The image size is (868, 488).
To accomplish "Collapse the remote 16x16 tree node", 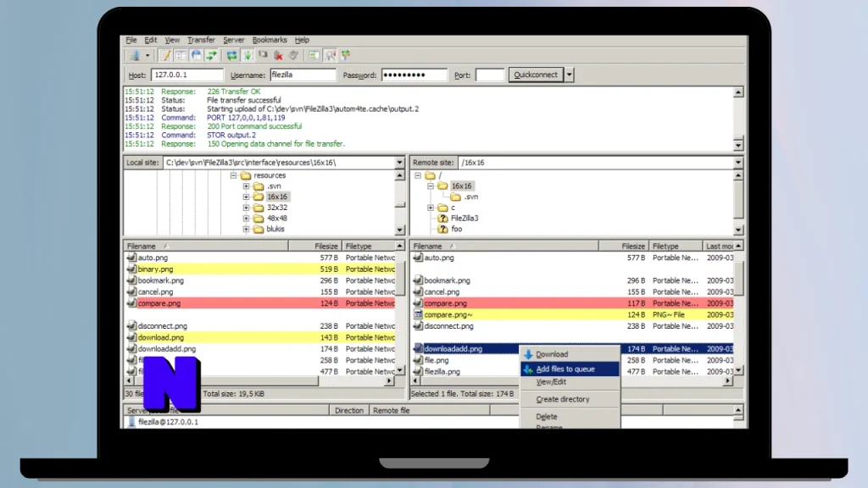I will (x=430, y=186).
